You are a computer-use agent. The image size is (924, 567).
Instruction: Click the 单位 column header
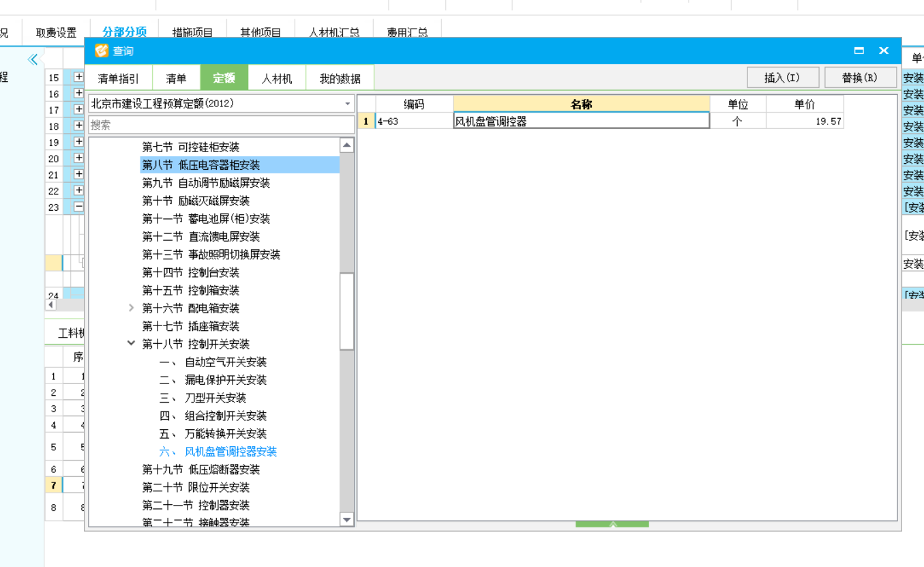[x=738, y=104]
